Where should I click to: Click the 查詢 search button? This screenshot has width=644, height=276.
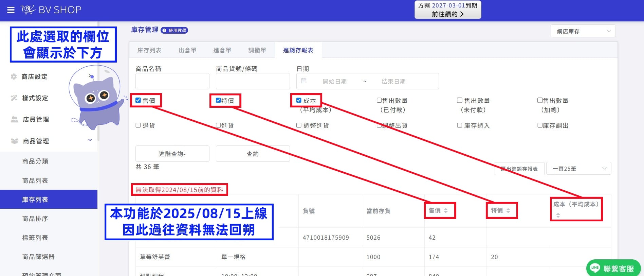click(253, 154)
